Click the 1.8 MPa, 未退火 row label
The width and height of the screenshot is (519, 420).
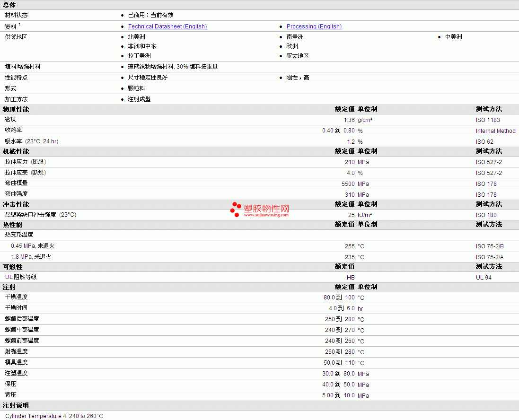coord(31,257)
